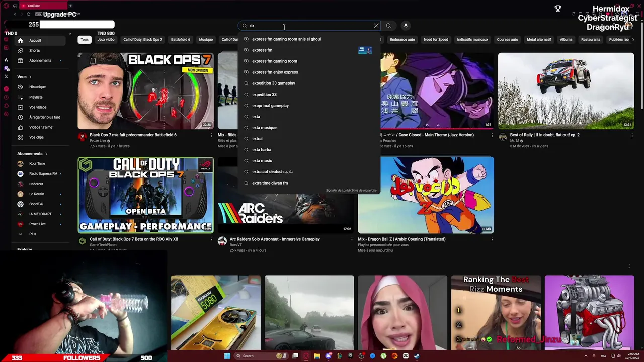This screenshot has width=644, height=362.
Task: Open a new browser tab with plus
Action: [70, 6]
